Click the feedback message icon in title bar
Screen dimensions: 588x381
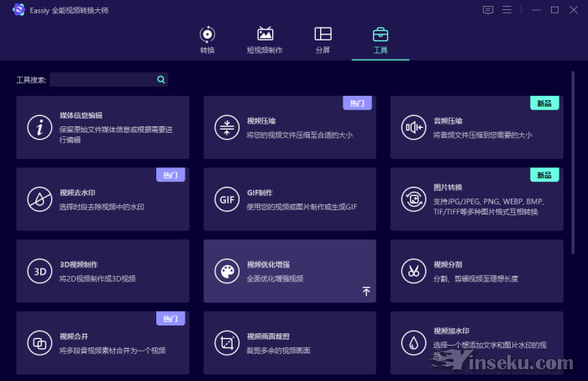(x=488, y=10)
